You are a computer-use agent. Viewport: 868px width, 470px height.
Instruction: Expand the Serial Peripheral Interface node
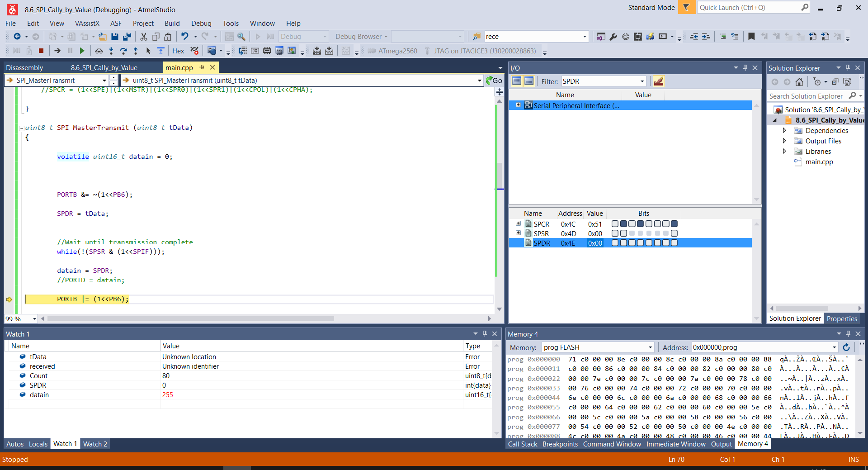(518, 105)
